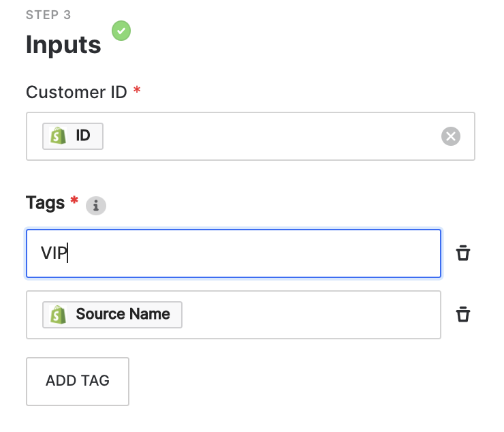Click the green checkmark status icon beside Inputs
This screenshot has width=504, height=432.
tap(122, 31)
